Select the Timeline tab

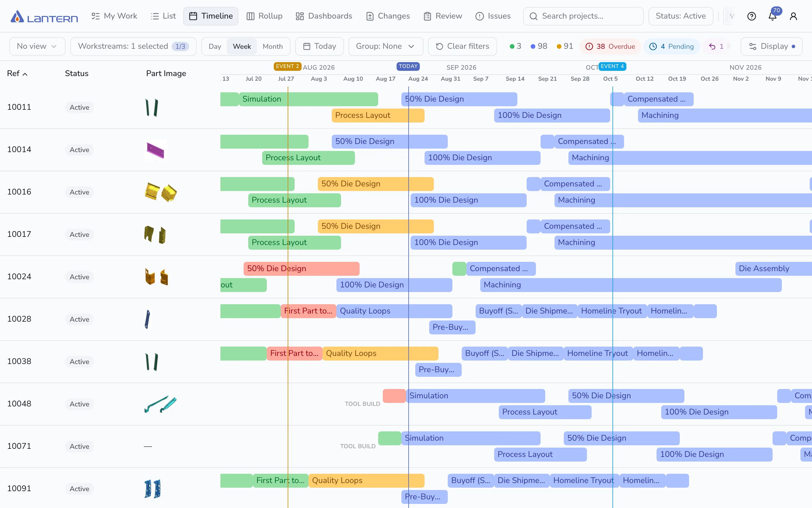click(211, 16)
